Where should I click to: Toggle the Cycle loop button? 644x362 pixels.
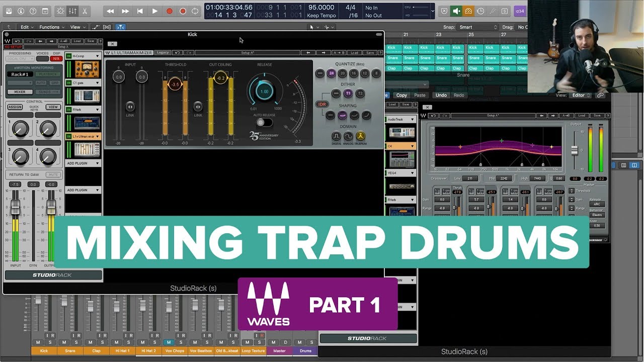coord(195,11)
